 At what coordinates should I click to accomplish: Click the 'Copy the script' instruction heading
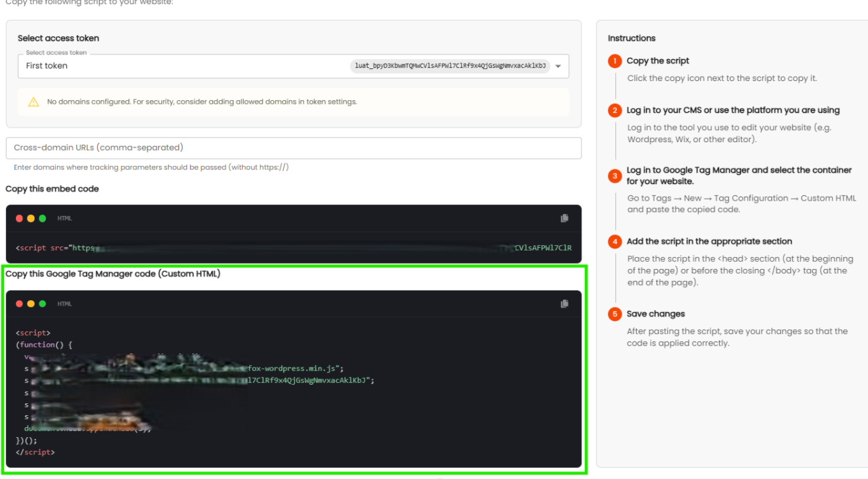657,61
